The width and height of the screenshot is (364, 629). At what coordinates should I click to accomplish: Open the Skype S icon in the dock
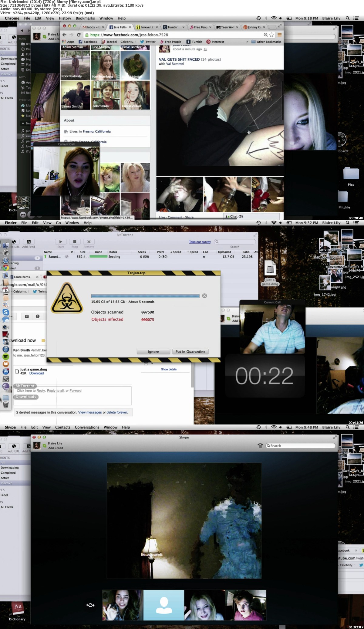[6, 312]
